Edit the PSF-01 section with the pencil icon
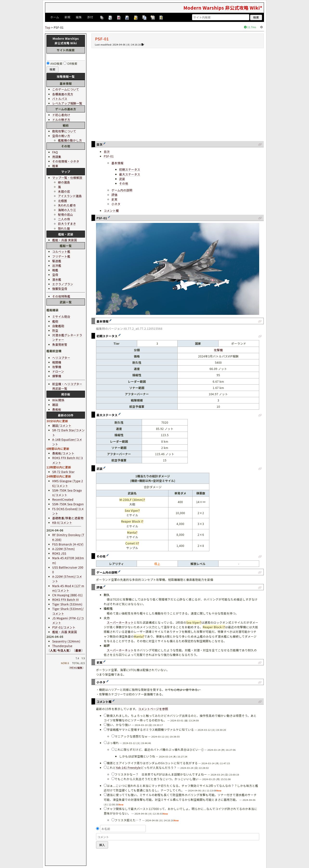The image size is (309, 868). point(109,217)
